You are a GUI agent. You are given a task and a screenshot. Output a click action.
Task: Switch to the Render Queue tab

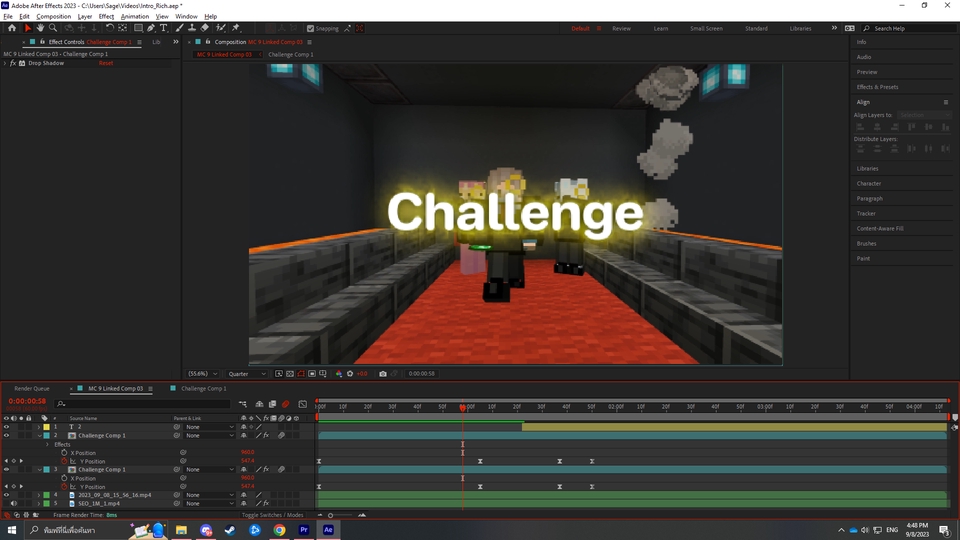tap(32, 388)
